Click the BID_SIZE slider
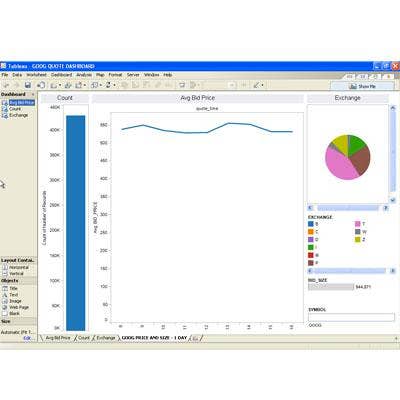The height and width of the screenshot is (400, 400). pyautogui.click(x=331, y=287)
